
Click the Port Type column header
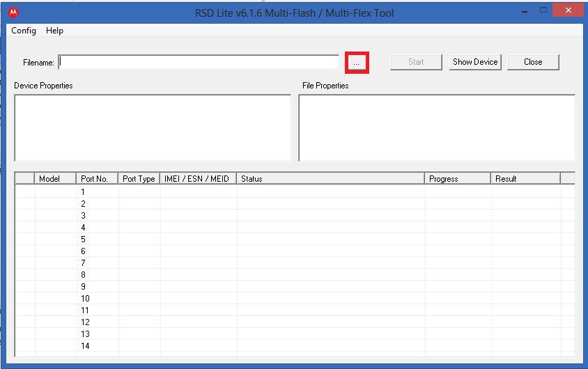tap(139, 179)
